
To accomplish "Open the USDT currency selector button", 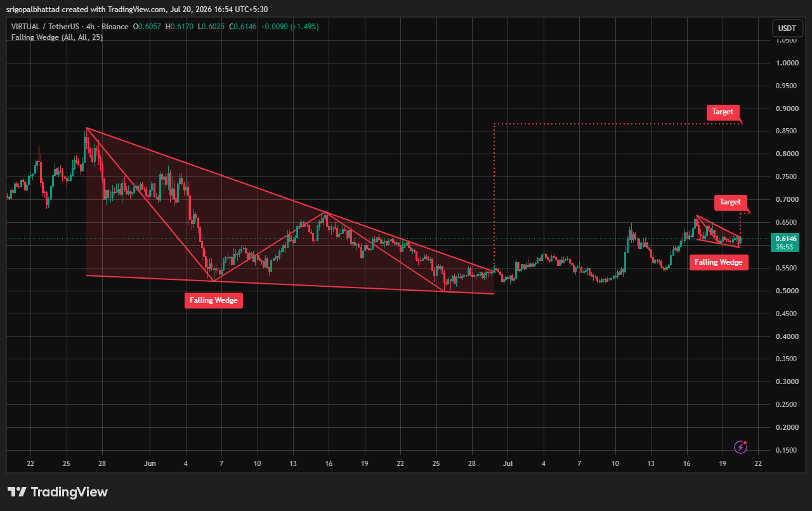I will tap(787, 29).
